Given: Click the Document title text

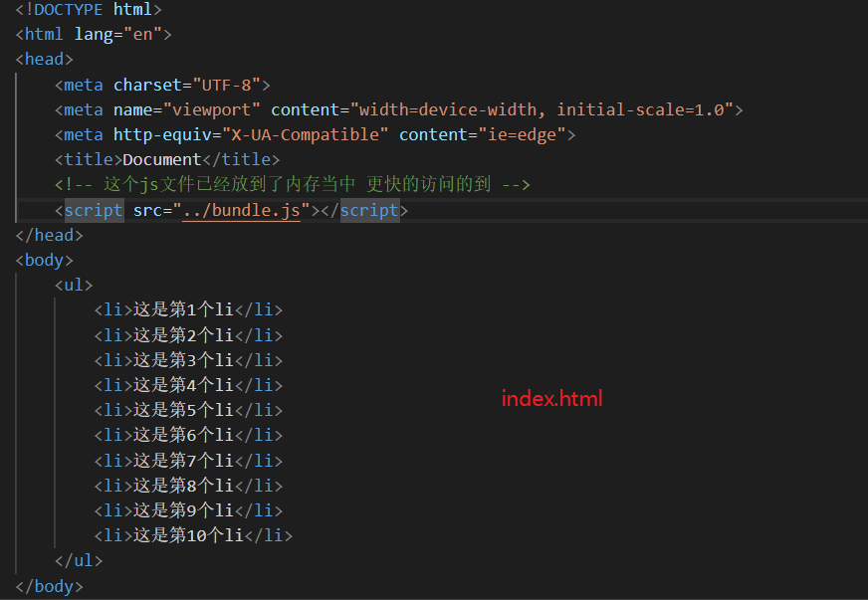Looking at the screenshot, I should [161, 160].
